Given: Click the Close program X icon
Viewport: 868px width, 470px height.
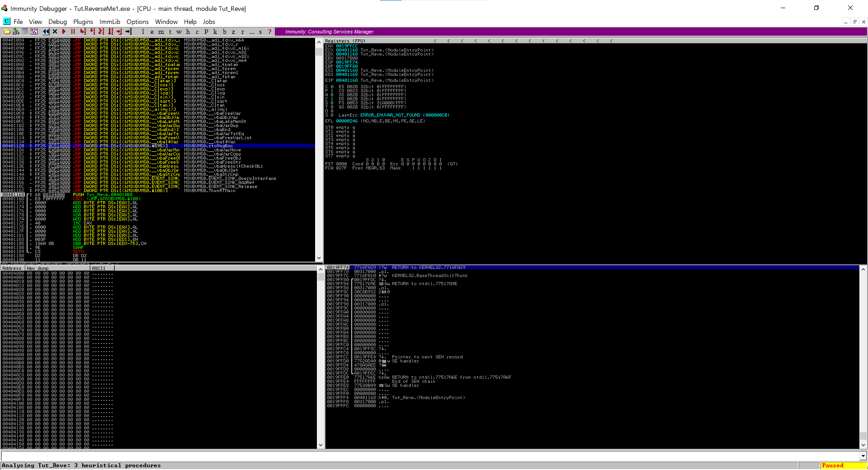Looking at the screenshot, I should (55, 32).
